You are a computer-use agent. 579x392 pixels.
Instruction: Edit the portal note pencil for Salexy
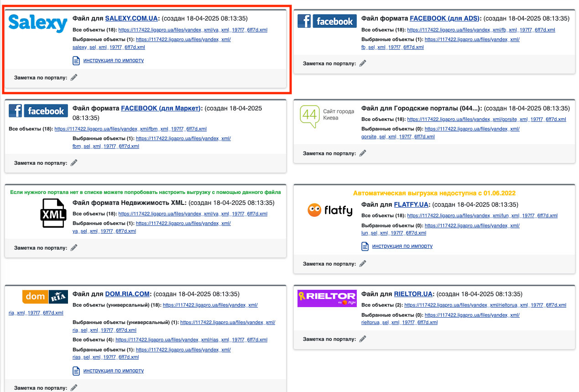pyautogui.click(x=74, y=78)
